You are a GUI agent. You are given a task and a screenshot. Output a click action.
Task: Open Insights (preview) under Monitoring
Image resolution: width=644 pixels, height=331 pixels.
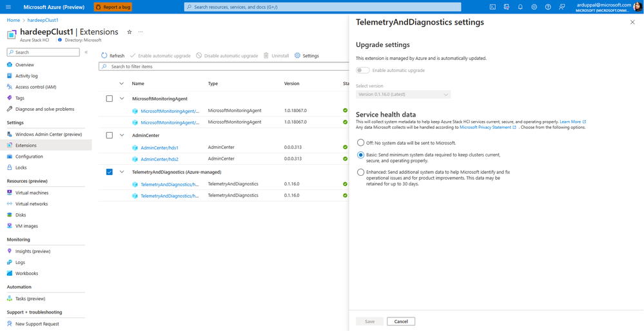click(33, 251)
